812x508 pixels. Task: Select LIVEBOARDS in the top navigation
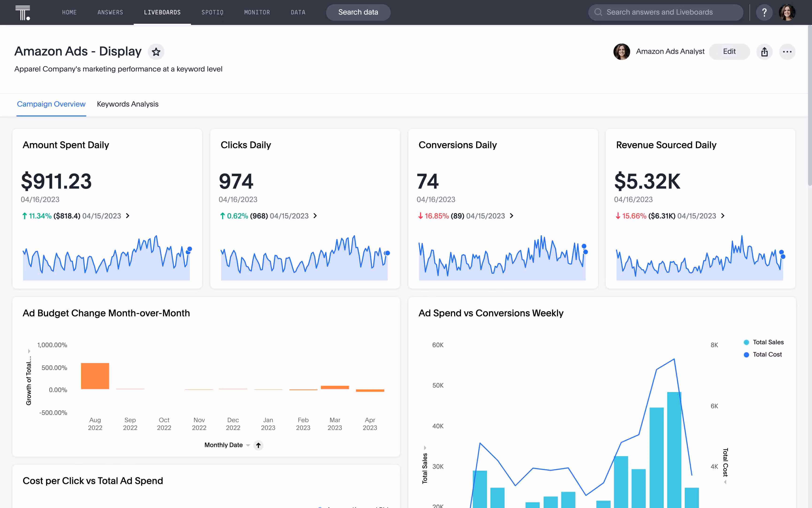click(x=162, y=12)
